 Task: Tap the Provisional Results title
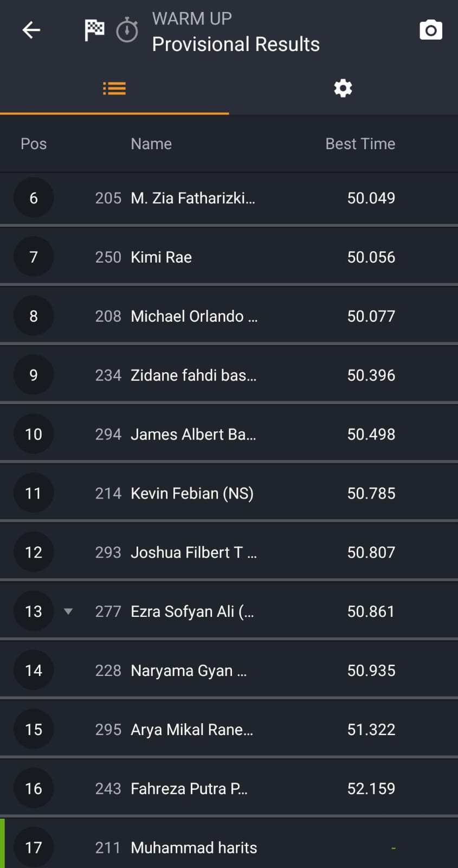click(x=236, y=44)
